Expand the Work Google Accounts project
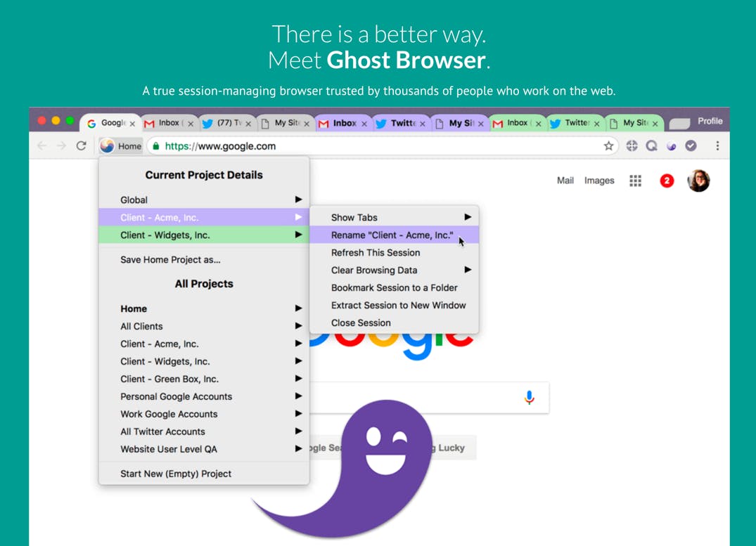The image size is (756, 546). pyautogui.click(x=204, y=414)
